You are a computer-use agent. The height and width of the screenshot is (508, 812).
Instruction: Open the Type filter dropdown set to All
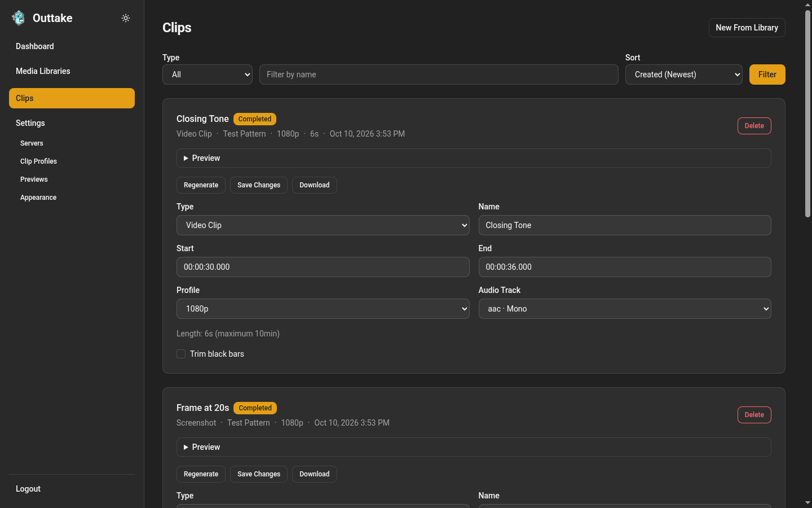pyautogui.click(x=208, y=75)
